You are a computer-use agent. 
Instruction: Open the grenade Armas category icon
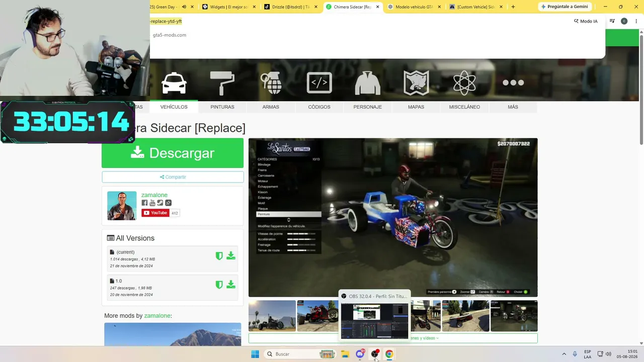271,83
